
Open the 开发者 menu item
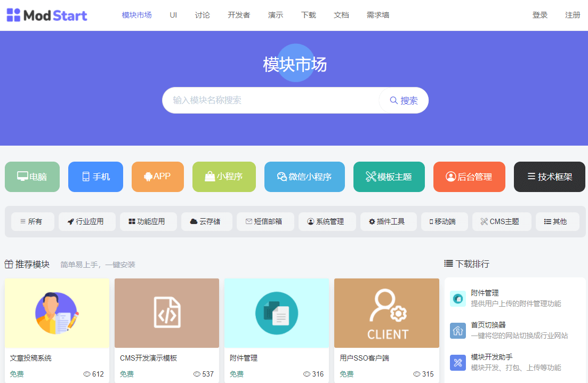pos(239,15)
